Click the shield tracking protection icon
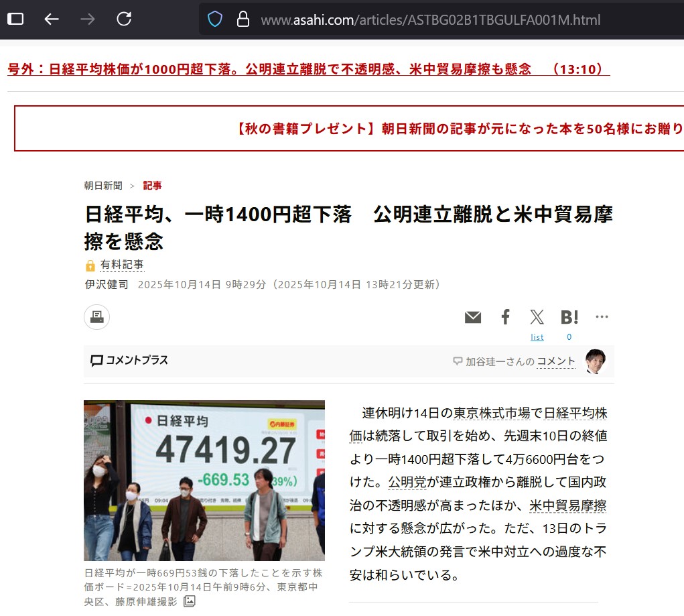The width and height of the screenshot is (684, 616). pyautogui.click(x=214, y=19)
